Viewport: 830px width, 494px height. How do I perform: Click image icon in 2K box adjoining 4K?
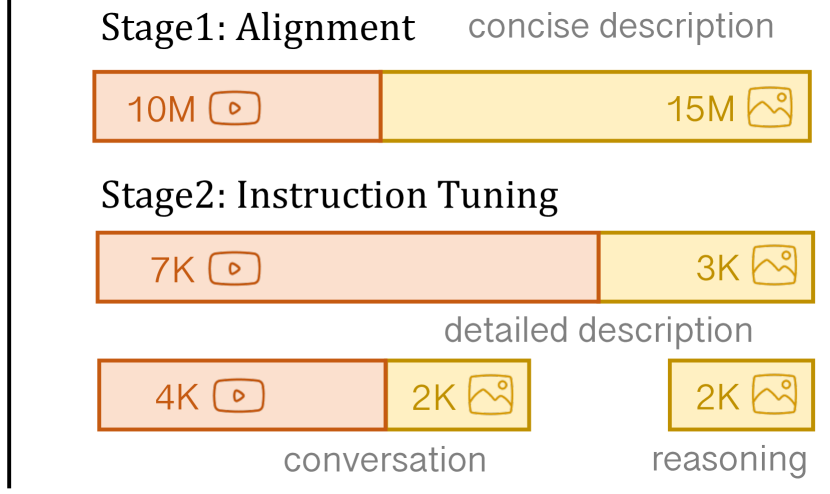tap(490, 396)
